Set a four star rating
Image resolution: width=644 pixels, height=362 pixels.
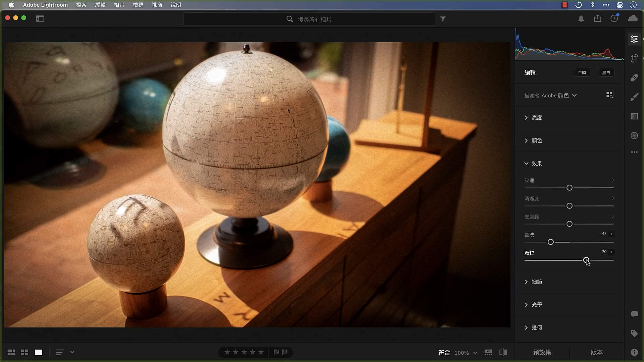tap(252, 352)
